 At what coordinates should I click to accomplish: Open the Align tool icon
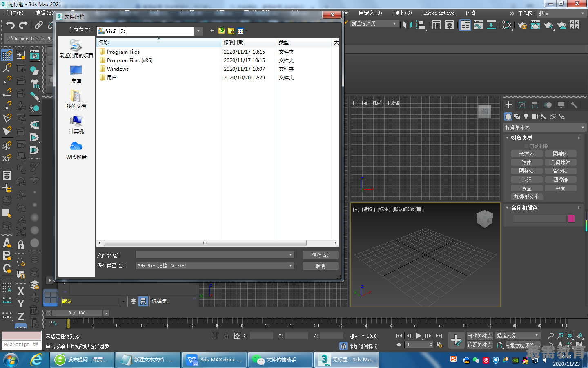coord(421,25)
